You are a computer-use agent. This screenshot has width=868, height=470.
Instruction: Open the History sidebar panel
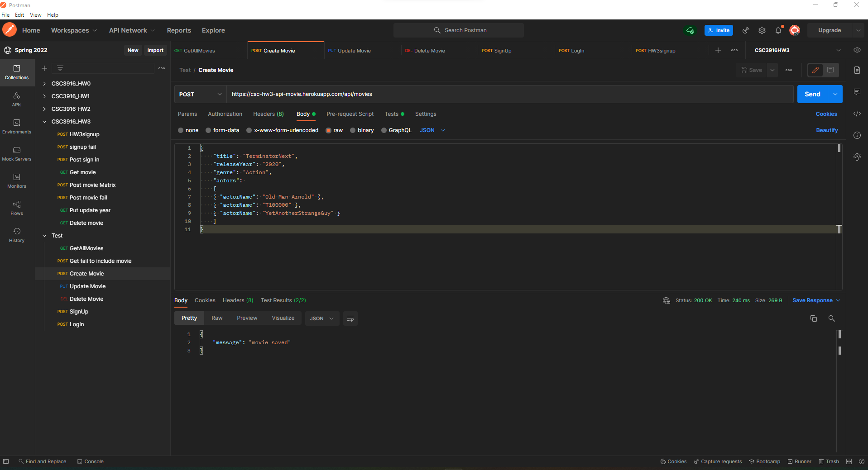click(x=17, y=235)
